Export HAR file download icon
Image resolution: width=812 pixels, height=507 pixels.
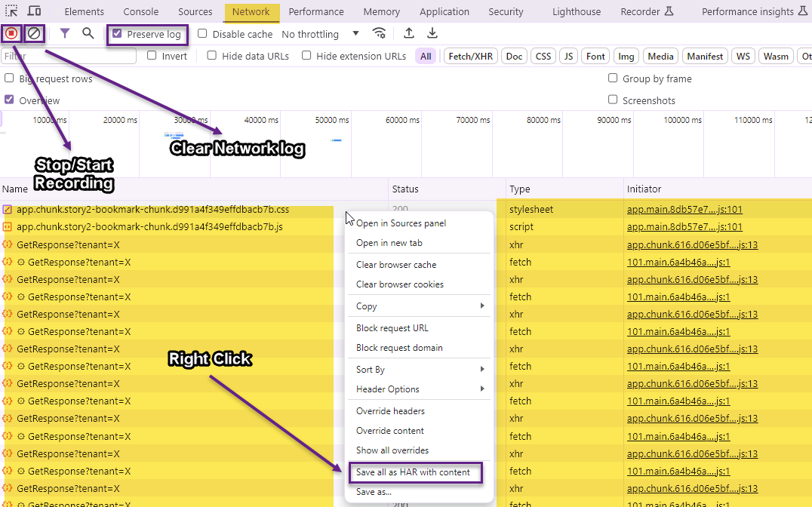tap(432, 34)
